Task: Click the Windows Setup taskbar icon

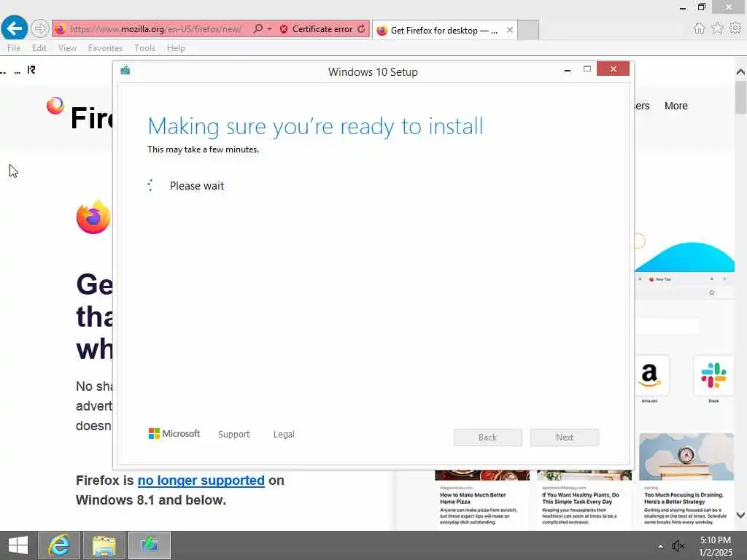Action: click(x=149, y=545)
